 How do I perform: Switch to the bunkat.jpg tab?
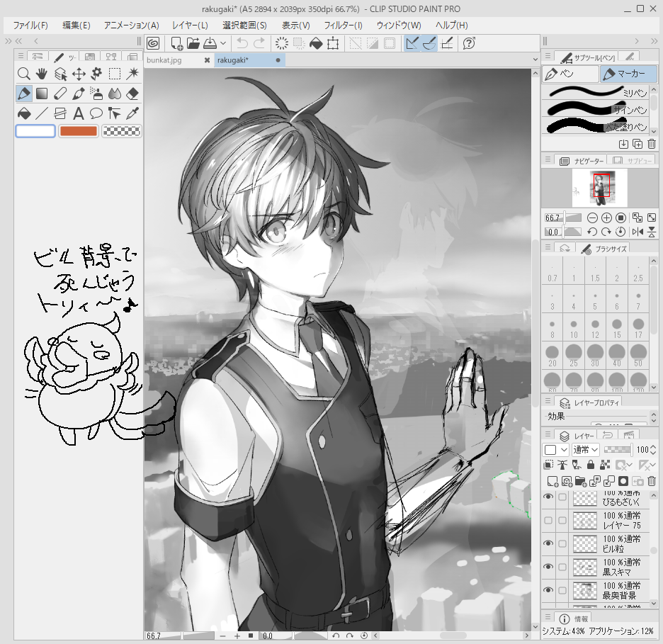[164, 60]
